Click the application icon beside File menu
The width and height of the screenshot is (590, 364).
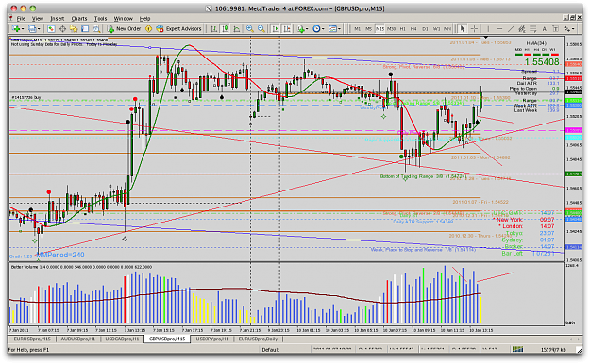click(11, 18)
